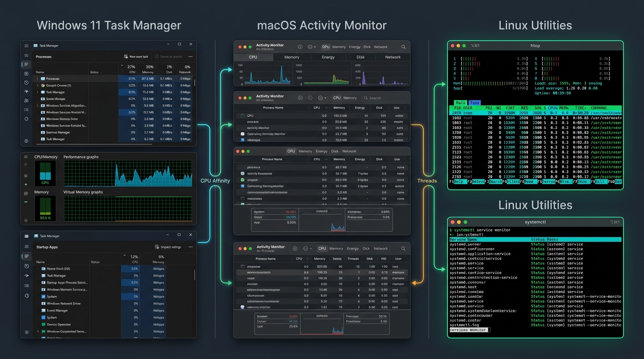
Task: Click Google Chrome icon in Processes list
Action: pyautogui.click(x=43, y=86)
